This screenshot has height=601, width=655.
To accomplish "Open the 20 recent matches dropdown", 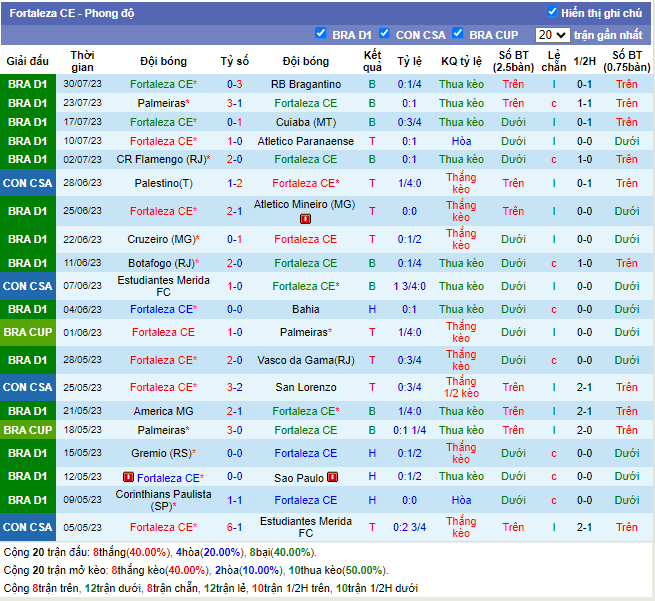I will click(x=551, y=35).
